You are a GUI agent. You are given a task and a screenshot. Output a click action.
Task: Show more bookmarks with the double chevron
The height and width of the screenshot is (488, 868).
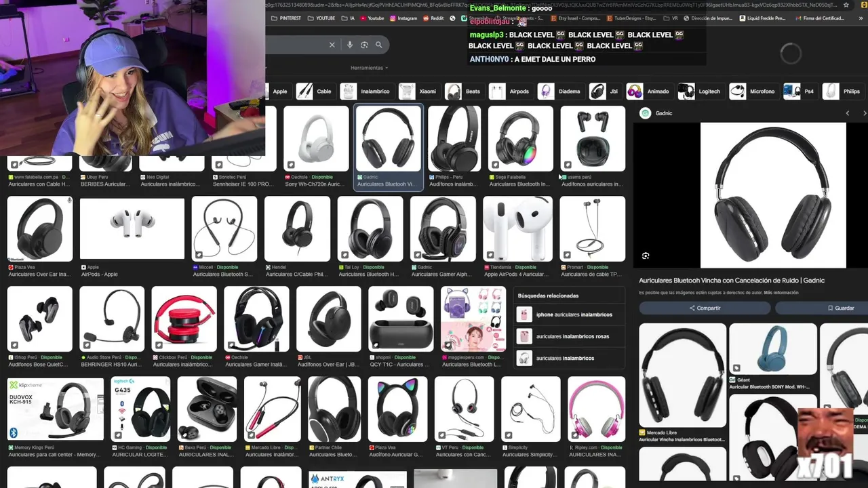[859, 18]
